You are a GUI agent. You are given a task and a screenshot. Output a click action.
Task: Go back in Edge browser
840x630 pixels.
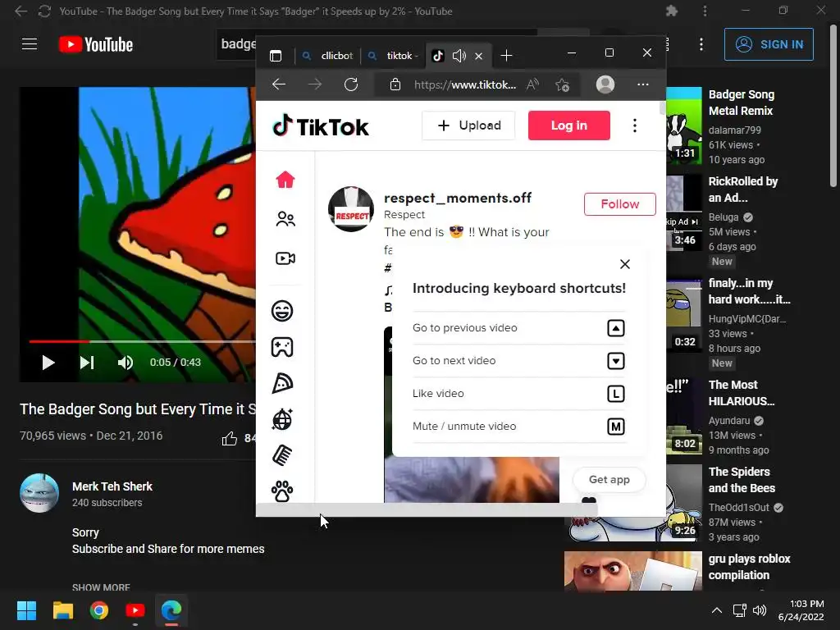[x=279, y=84]
